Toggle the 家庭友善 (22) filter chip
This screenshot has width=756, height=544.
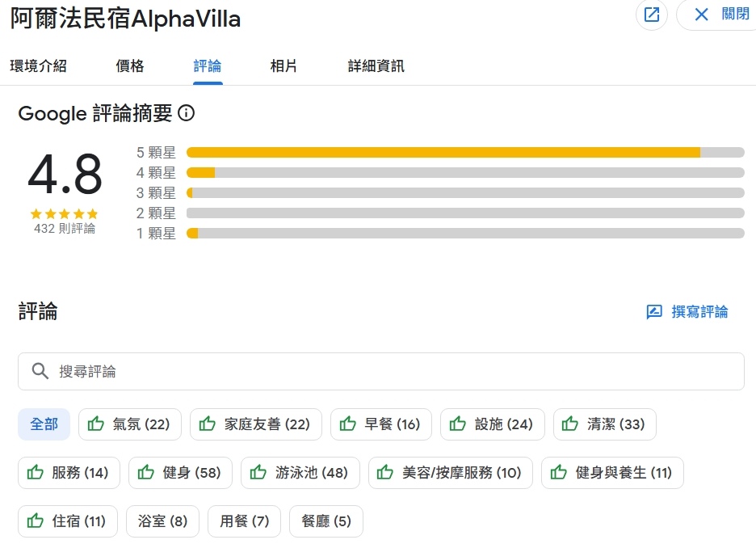coord(256,424)
